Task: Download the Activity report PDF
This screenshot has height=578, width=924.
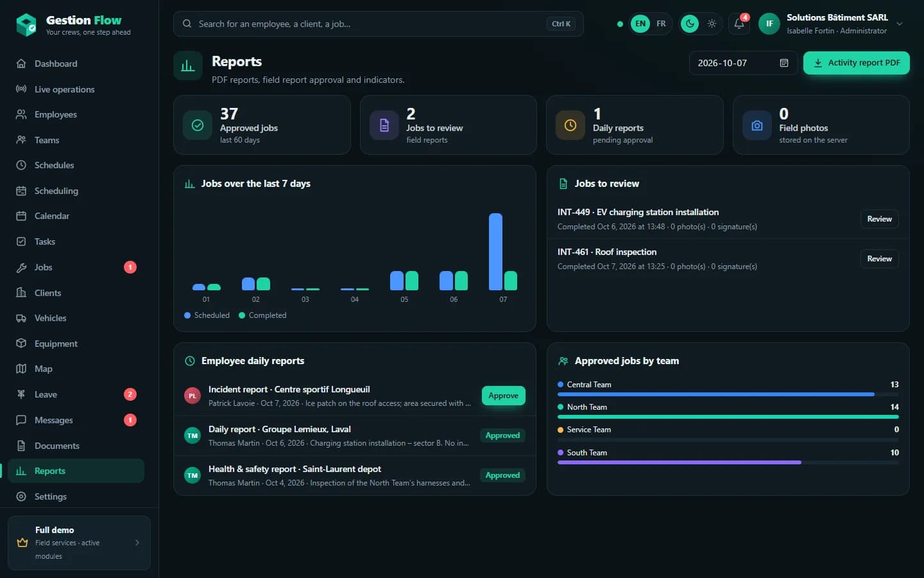Action: click(856, 63)
